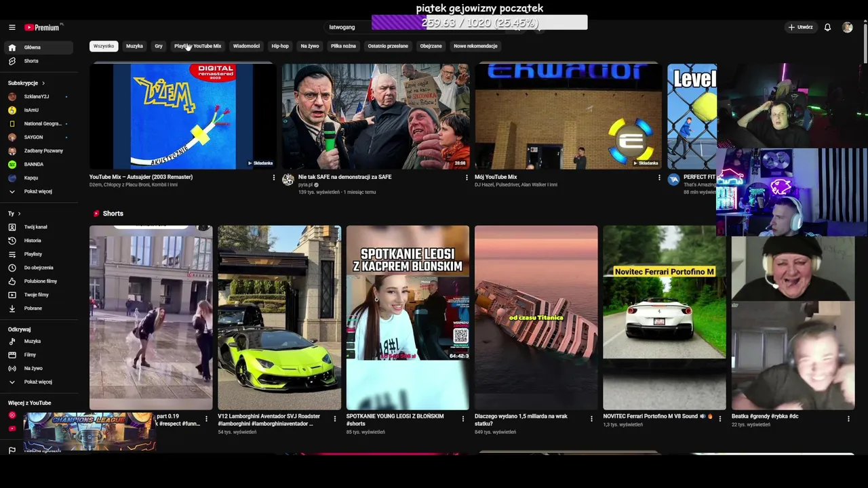Open the Zadbany Pozwany channel

coord(39,150)
